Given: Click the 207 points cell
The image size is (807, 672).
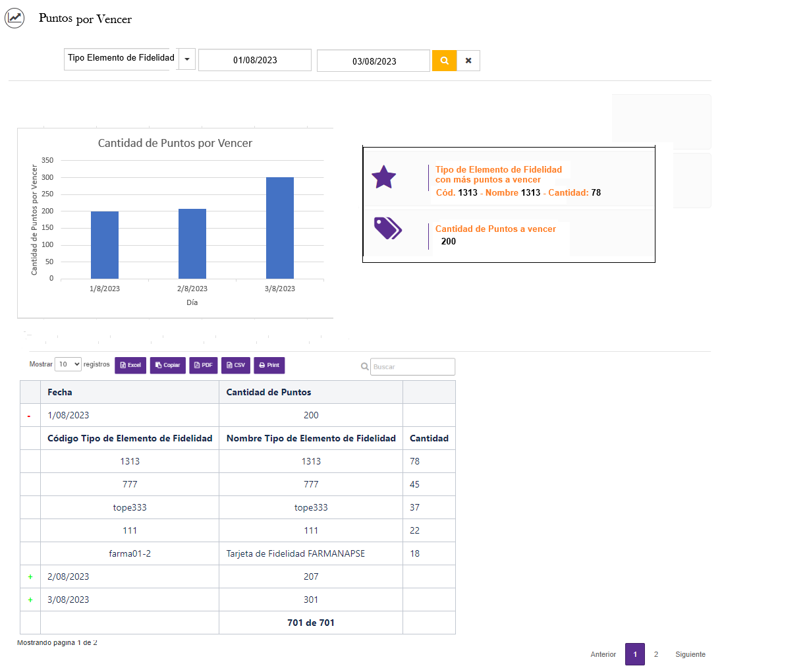Looking at the screenshot, I should pos(311,576).
